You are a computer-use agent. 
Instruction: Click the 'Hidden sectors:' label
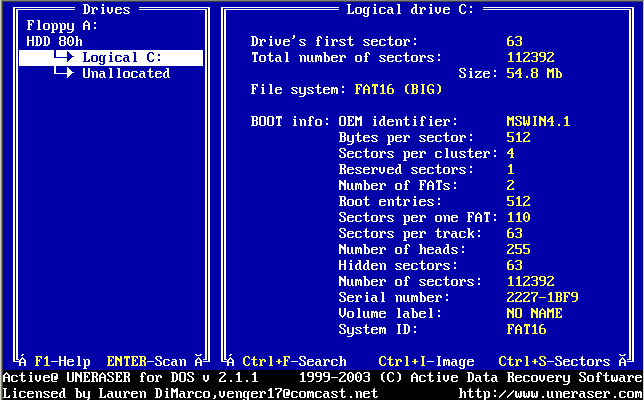(398, 266)
